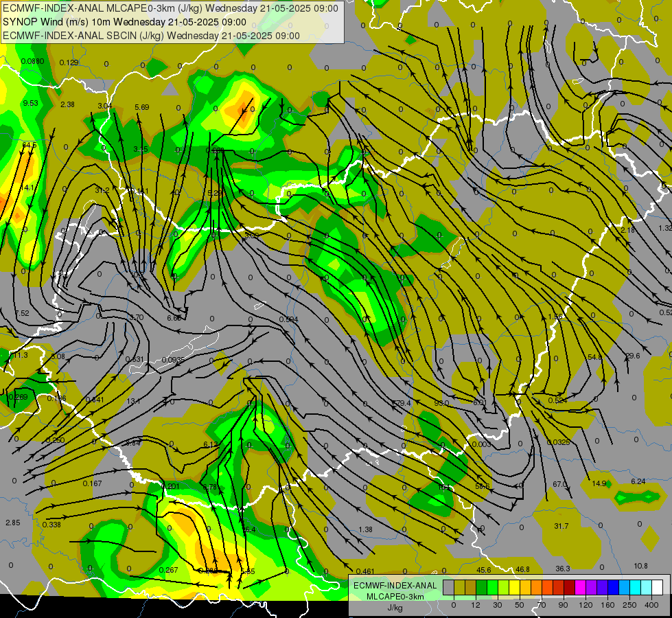Click map value 2.38

pyautogui.click(x=68, y=104)
